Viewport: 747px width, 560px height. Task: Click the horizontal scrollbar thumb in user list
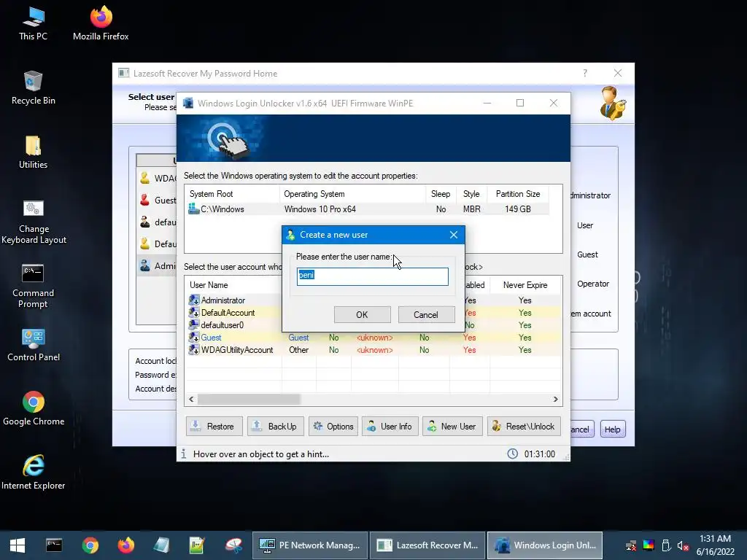click(249, 399)
